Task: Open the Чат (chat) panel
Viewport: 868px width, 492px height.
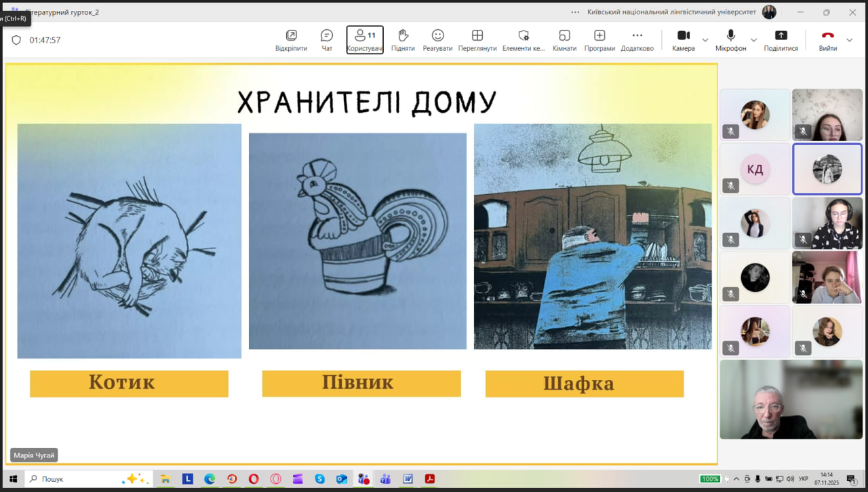Action: (x=327, y=39)
